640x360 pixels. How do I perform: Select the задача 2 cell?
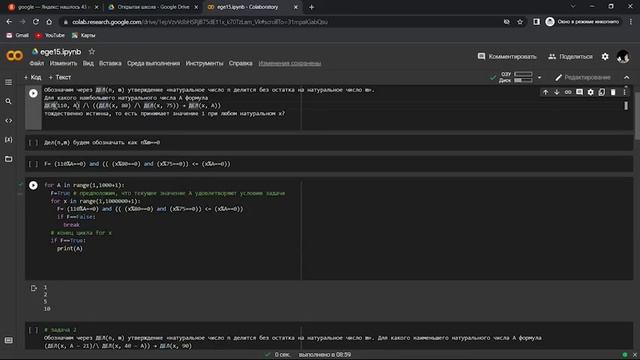click(329, 337)
